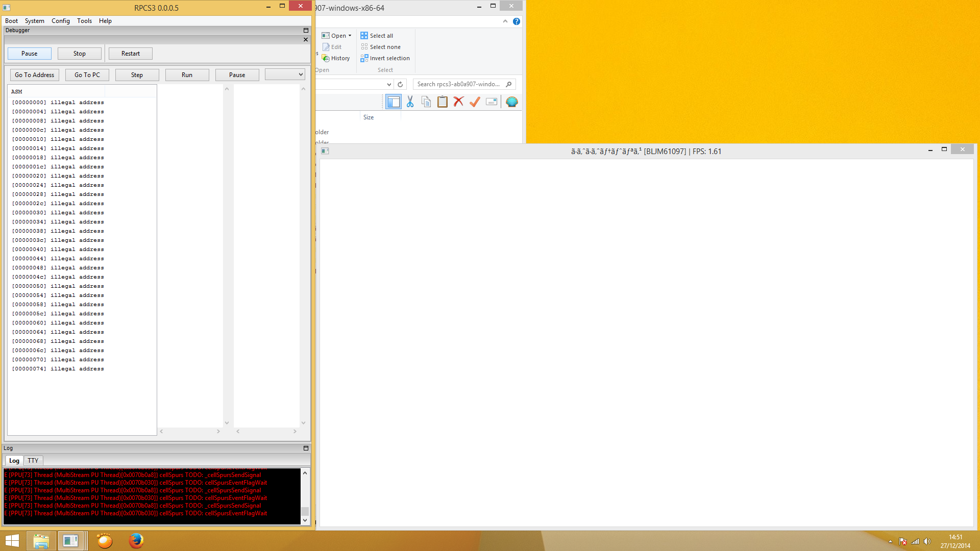Open the Config menu
The width and height of the screenshot is (980, 551).
[60, 21]
